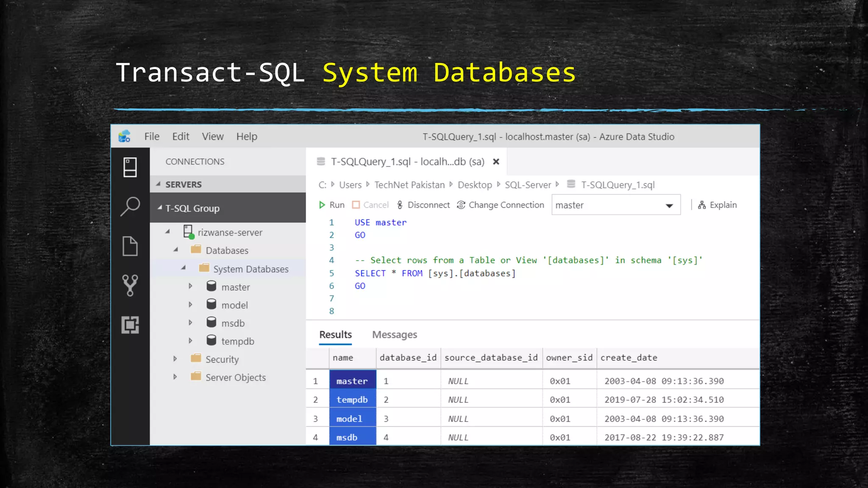Open the Extensions icon in activity bar

(x=130, y=325)
